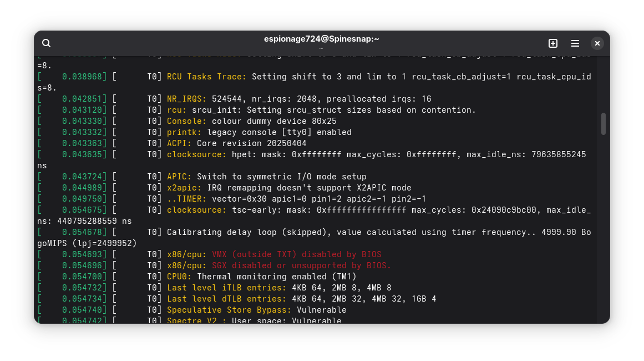644x361 pixels.
Task: Click the espionage724@Spinesnap window title
Action: pyautogui.click(x=322, y=39)
